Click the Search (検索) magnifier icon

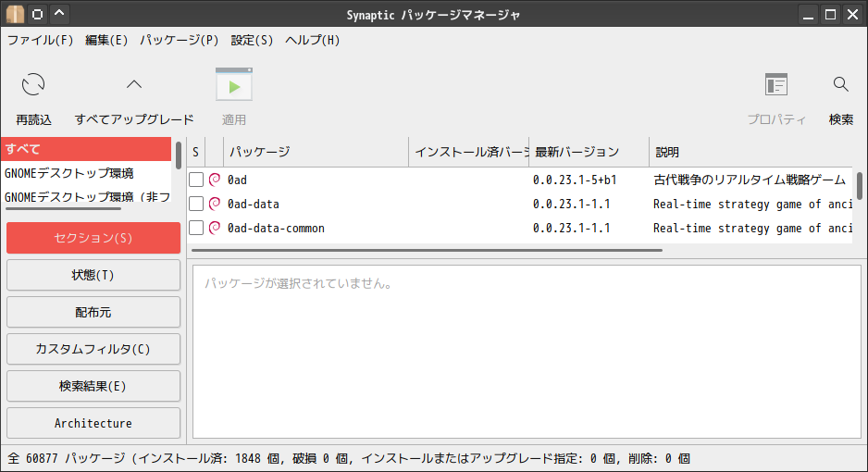click(x=841, y=84)
